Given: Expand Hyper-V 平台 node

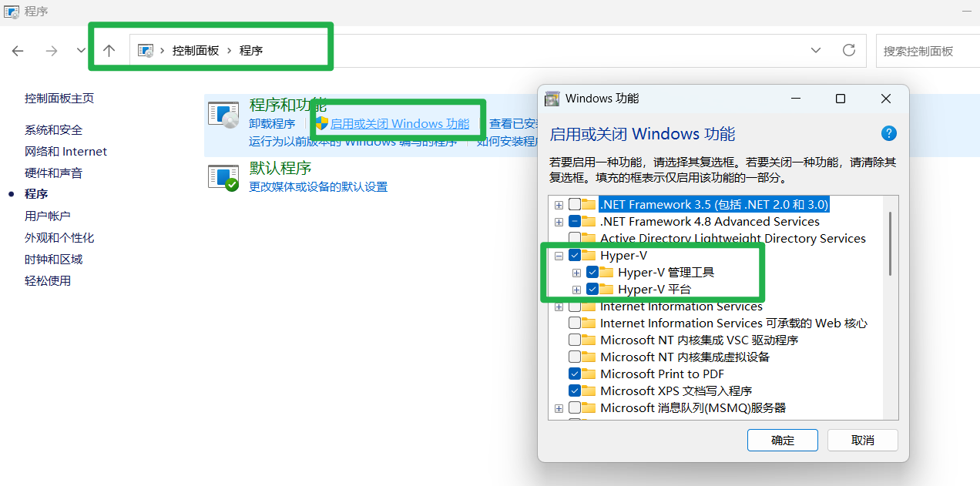Looking at the screenshot, I should 576,290.
